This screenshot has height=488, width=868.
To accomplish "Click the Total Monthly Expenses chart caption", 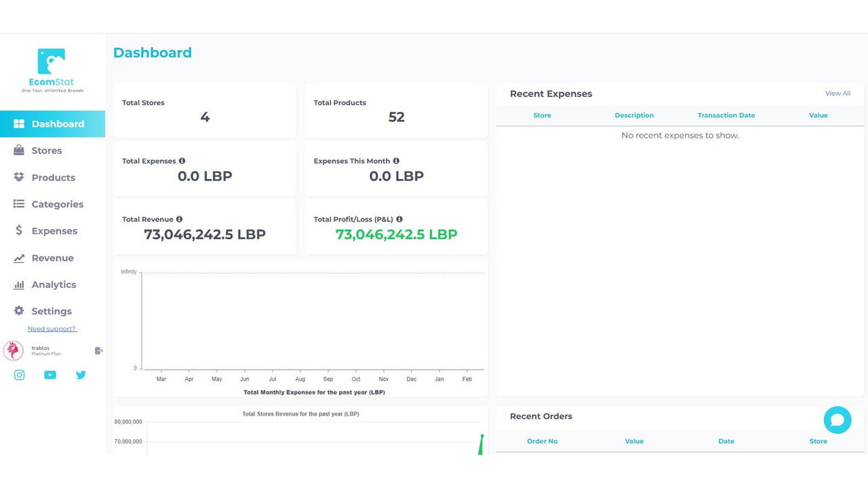I will click(314, 392).
